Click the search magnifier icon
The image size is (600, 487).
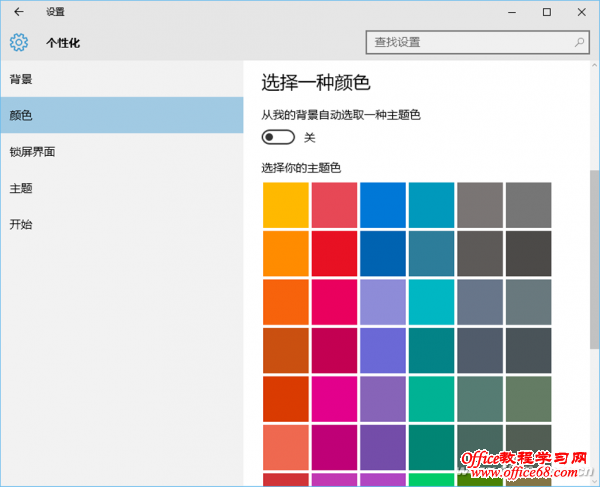pyautogui.click(x=579, y=42)
